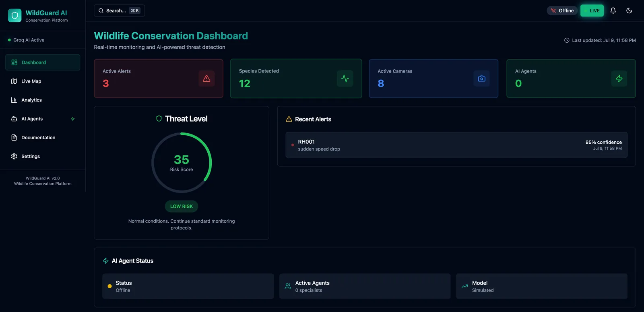The image size is (644, 312).
Task: Click "WildGuard AI v2.0" footer text
Action: pos(43,178)
